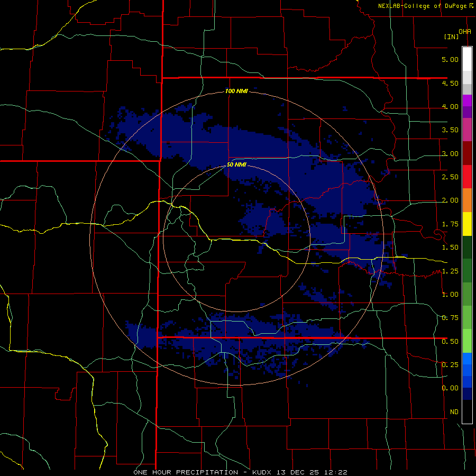Select the 0.50 legend value
Screen dimensions: 476x476
point(450,342)
